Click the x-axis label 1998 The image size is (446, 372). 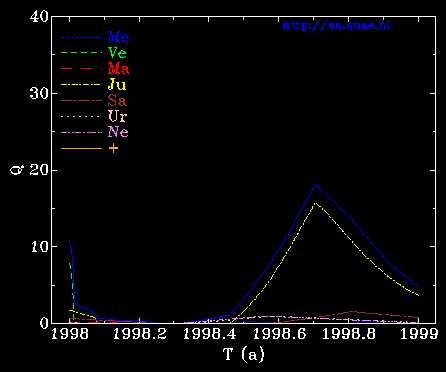click(70, 334)
